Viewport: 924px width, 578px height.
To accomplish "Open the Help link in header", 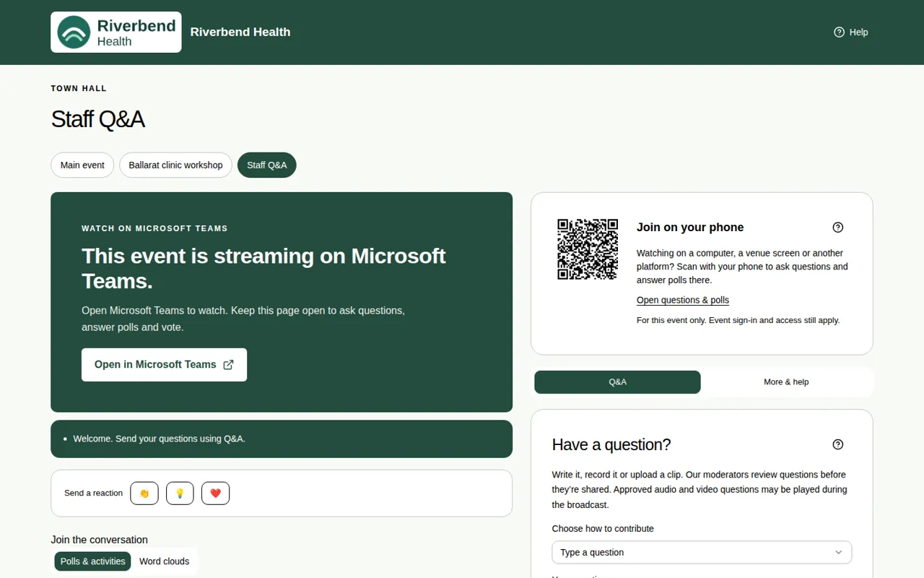I will pos(851,33).
